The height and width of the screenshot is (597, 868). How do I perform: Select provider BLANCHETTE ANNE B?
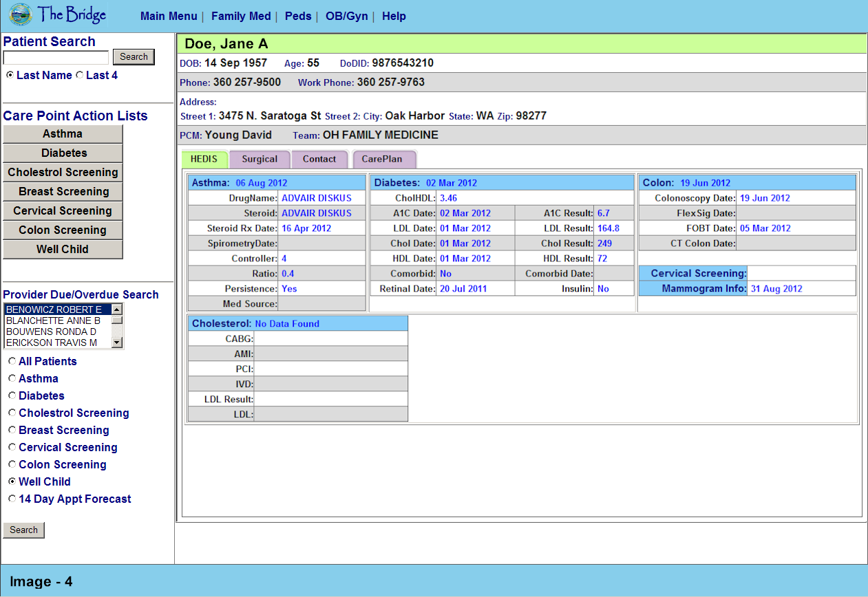click(x=58, y=321)
